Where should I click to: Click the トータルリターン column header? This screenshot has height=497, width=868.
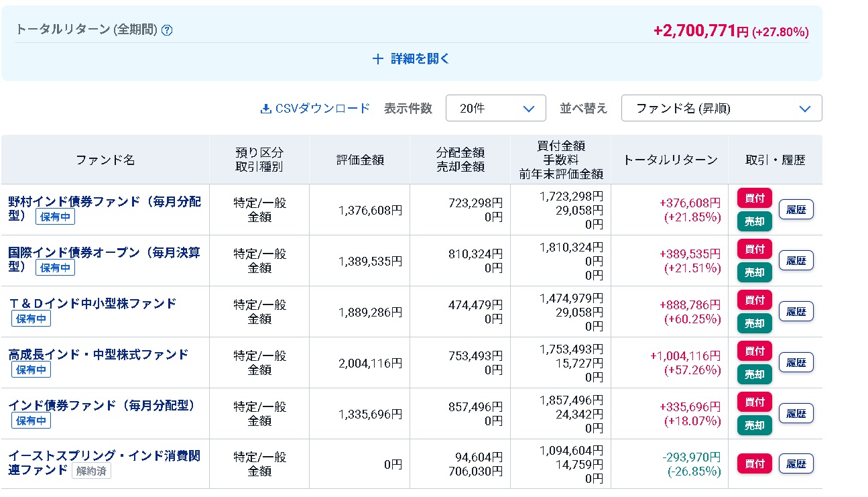[x=670, y=160]
